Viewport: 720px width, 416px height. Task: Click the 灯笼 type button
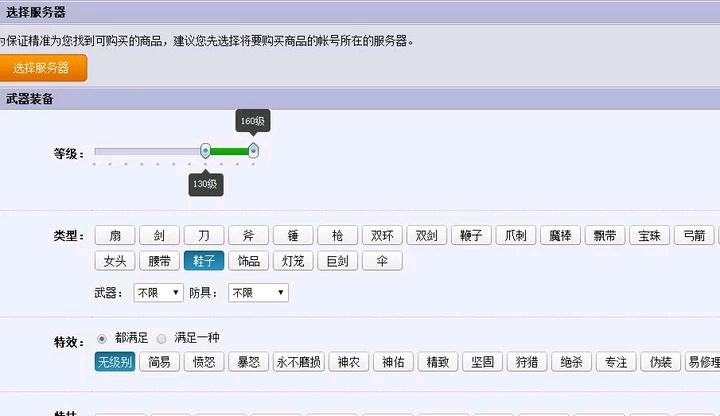293,261
